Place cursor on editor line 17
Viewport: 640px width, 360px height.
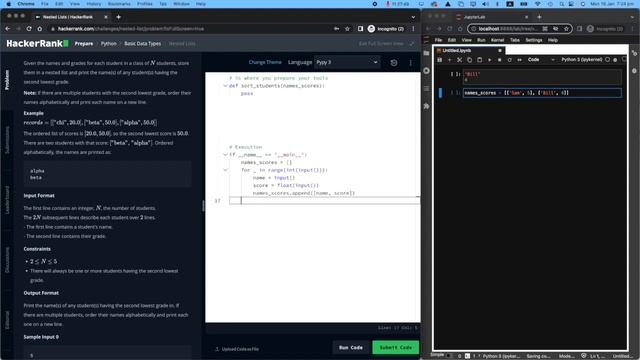pos(324,200)
